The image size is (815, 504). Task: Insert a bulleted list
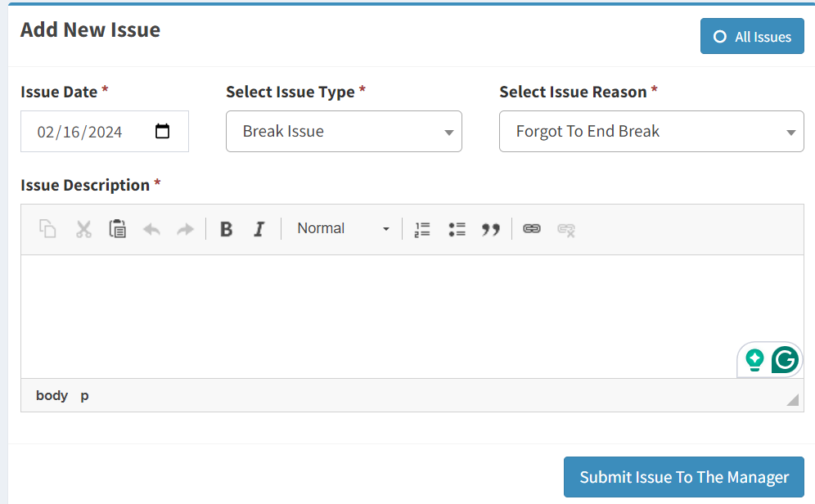pyautogui.click(x=457, y=229)
